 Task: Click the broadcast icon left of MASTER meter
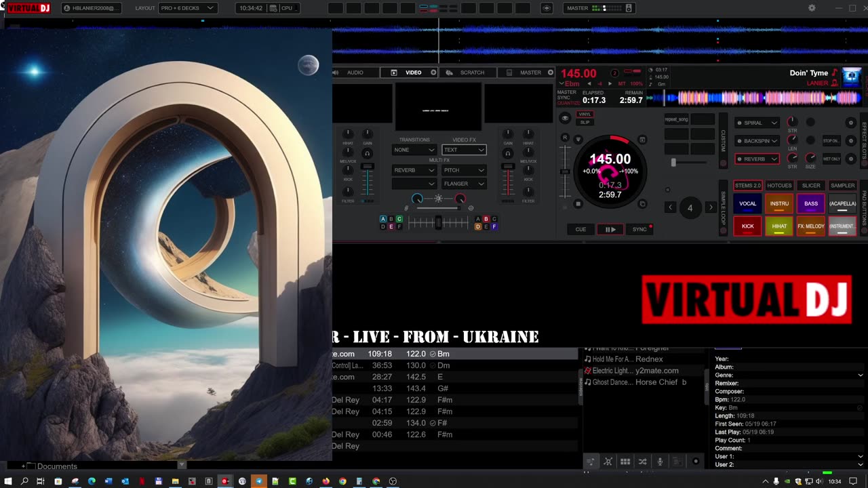click(x=547, y=8)
